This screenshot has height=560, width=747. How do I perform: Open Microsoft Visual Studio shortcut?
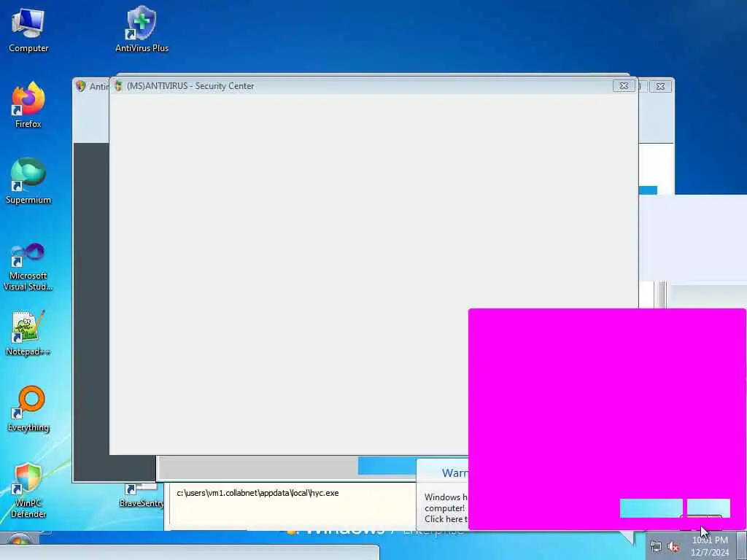pyautogui.click(x=28, y=267)
